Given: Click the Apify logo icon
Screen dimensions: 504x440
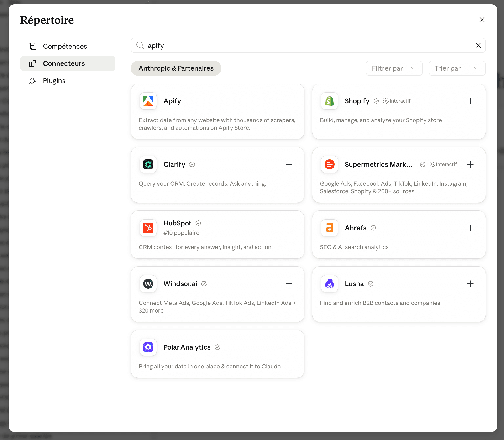Looking at the screenshot, I should pos(148,101).
